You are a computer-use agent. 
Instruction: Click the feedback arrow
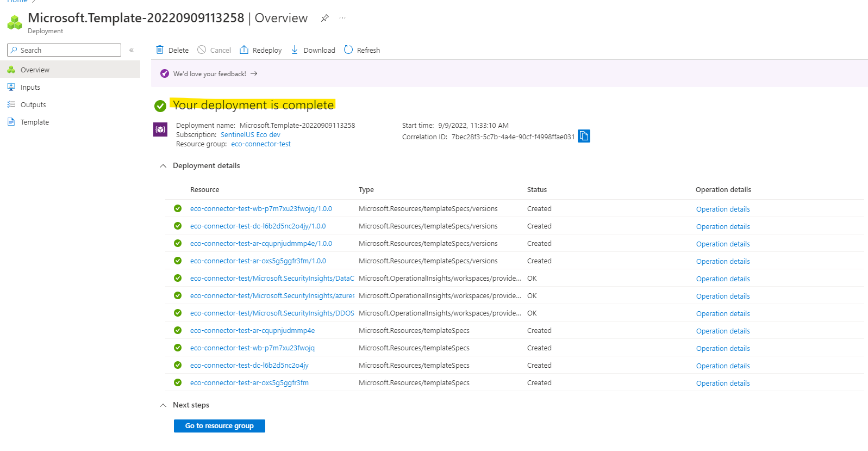tap(254, 73)
